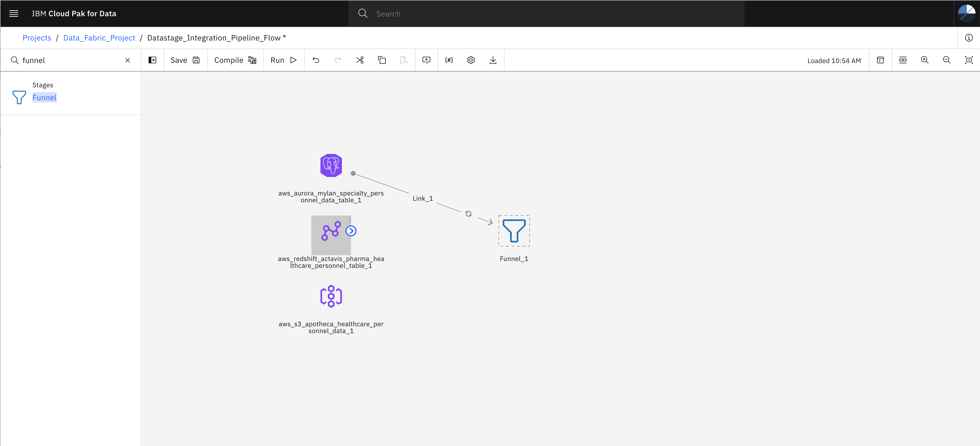Click the aws_aurora_mylan_specialty node label
The image size is (980, 446).
point(331,197)
